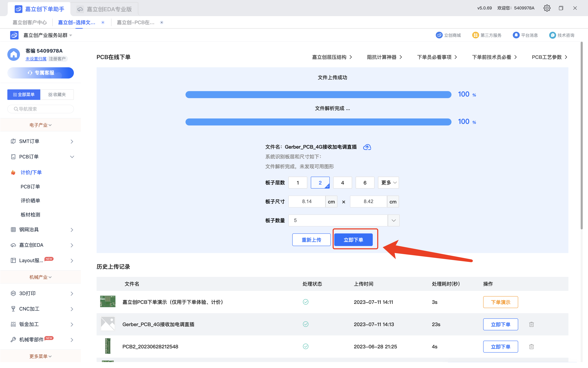This screenshot has width=588, height=368.
Task: Click the CNC加工 sidebar icon
Action: pos(13,309)
